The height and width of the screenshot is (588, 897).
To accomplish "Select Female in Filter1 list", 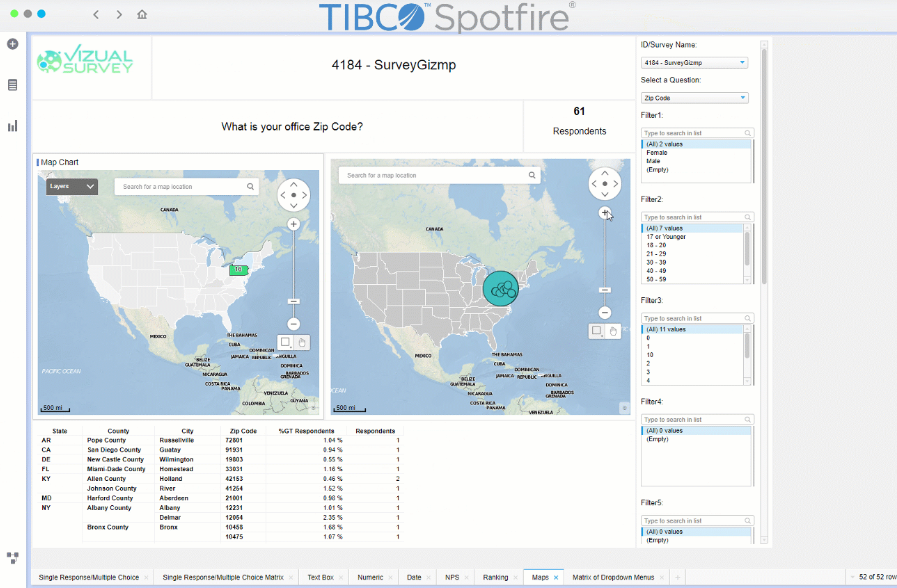I will [x=657, y=153].
